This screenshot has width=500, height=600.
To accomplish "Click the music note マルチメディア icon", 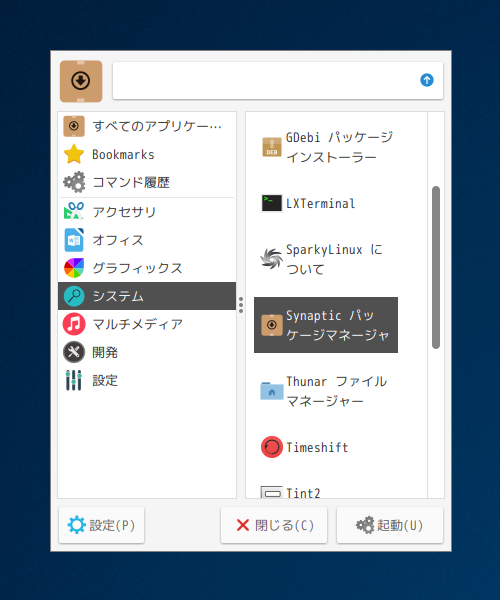I will [74, 324].
